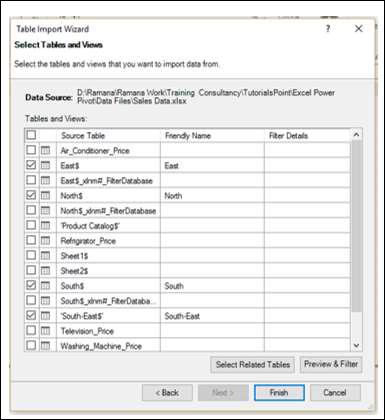Cancel the Table Import Wizard
This screenshot has width=385, height=420.
pos(335,393)
